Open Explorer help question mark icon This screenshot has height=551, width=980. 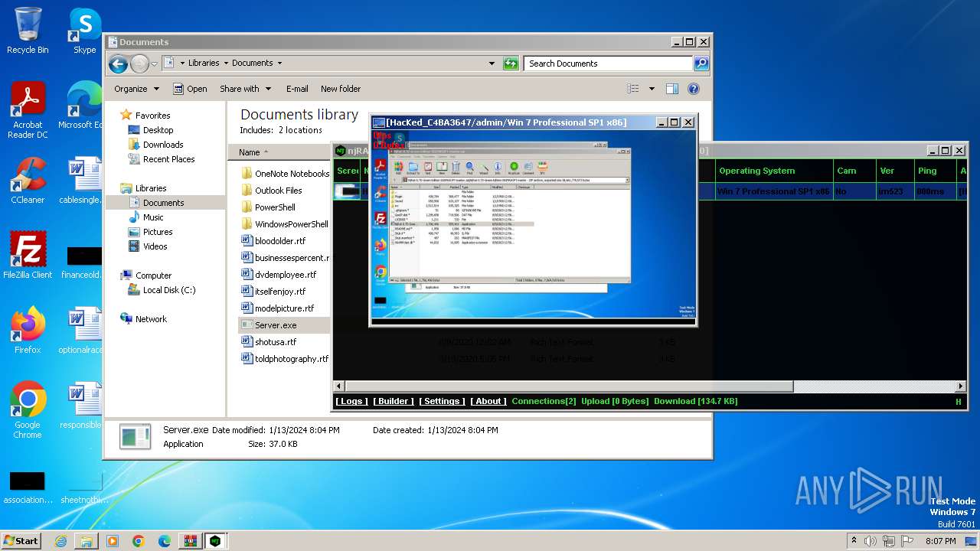tap(694, 89)
